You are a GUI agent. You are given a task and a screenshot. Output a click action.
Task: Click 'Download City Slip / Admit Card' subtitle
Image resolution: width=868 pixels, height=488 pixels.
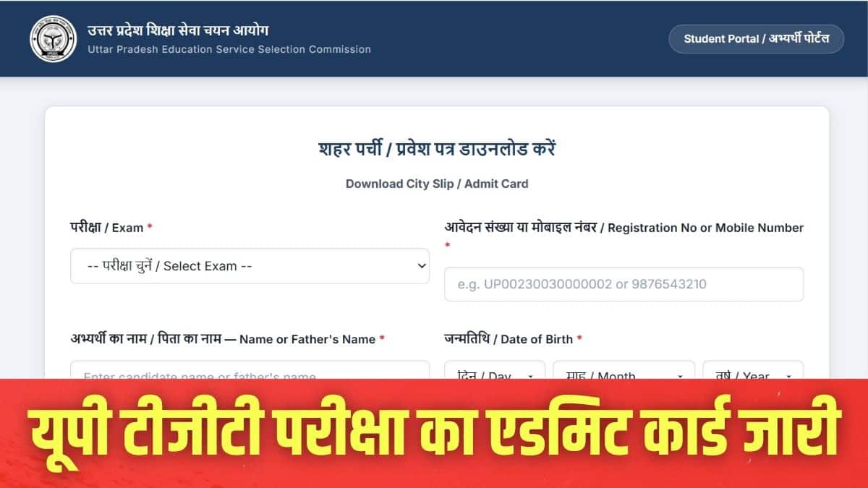tap(437, 184)
